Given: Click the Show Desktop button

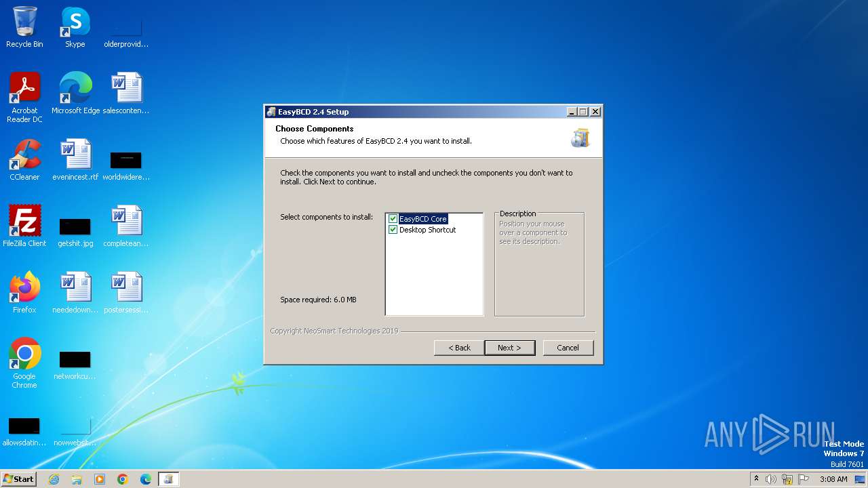Looking at the screenshot, I should click(x=861, y=479).
